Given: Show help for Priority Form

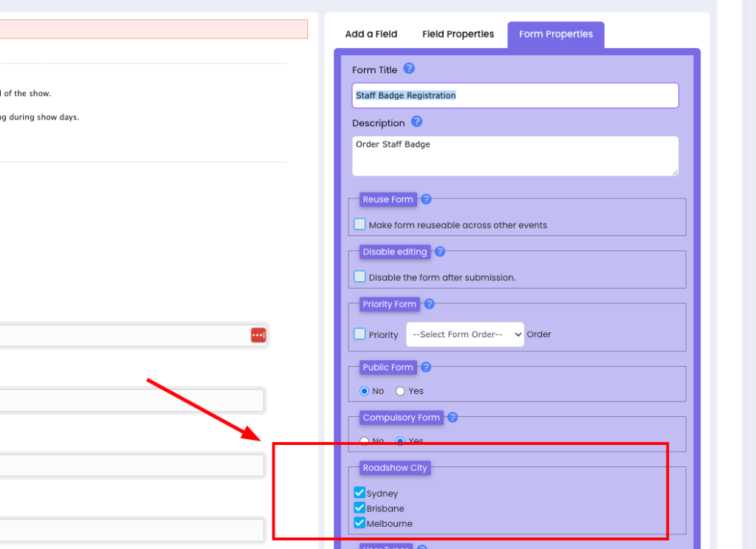Looking at the screenshot, I should tap(429, 304).
